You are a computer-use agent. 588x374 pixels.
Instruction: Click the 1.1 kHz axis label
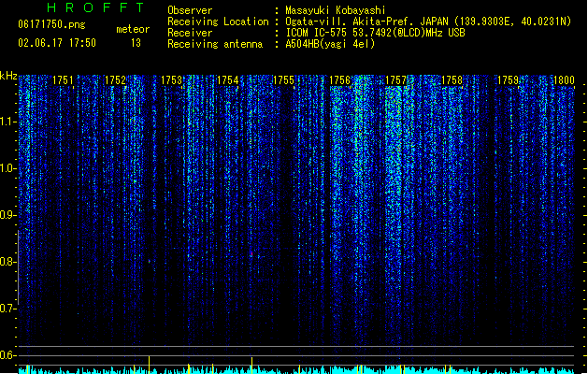click(7, 122)
